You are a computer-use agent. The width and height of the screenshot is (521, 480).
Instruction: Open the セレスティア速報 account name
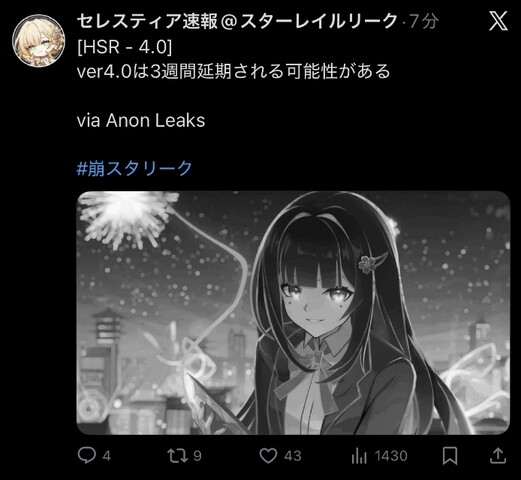[x=237, y=21]
